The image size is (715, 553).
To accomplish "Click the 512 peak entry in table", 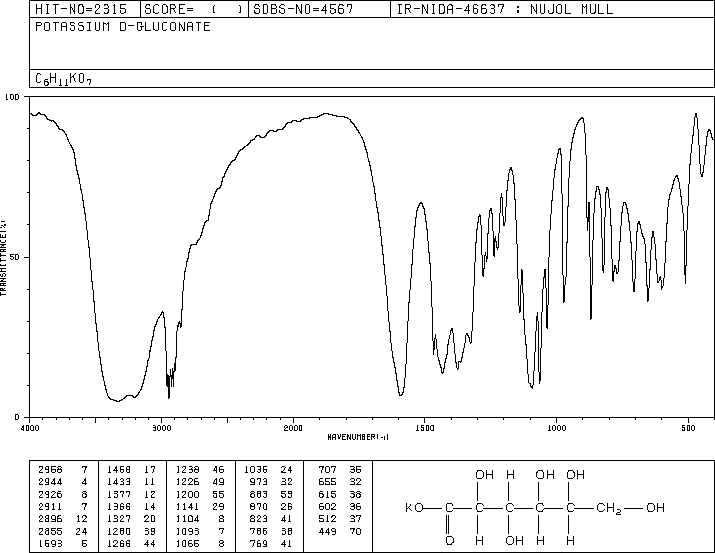I will click(340, 519).
